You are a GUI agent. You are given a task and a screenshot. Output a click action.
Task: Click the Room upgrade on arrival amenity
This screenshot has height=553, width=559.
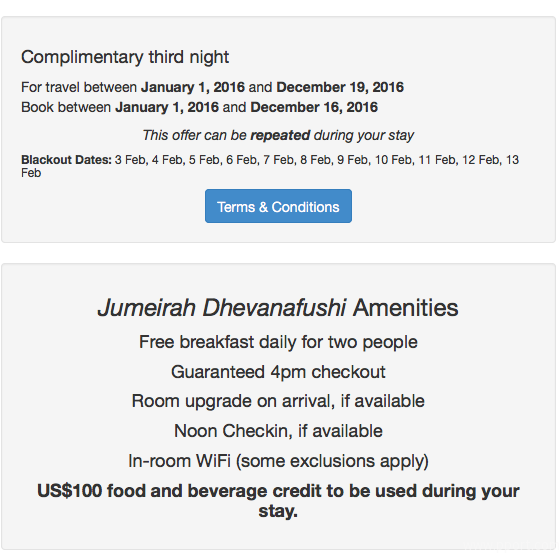pos(278,401)
